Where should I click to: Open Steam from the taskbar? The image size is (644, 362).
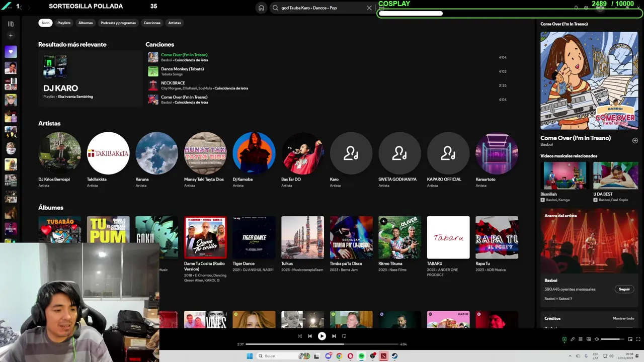[394, 356]
